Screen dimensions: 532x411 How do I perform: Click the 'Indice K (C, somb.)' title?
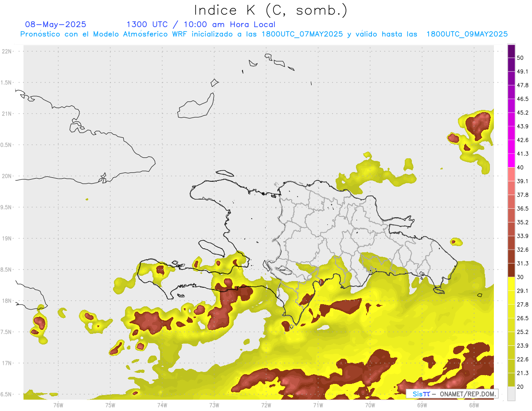[x=270, y=10]
